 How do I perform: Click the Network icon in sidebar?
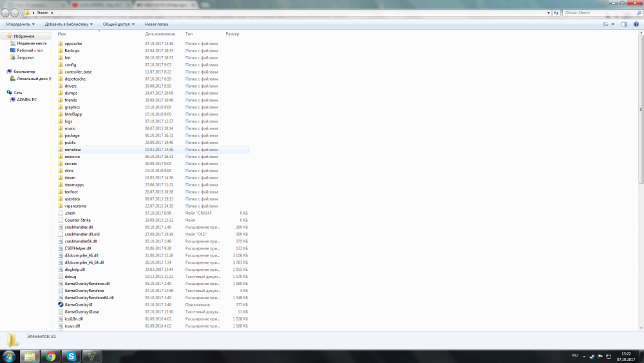coord(10,92)
